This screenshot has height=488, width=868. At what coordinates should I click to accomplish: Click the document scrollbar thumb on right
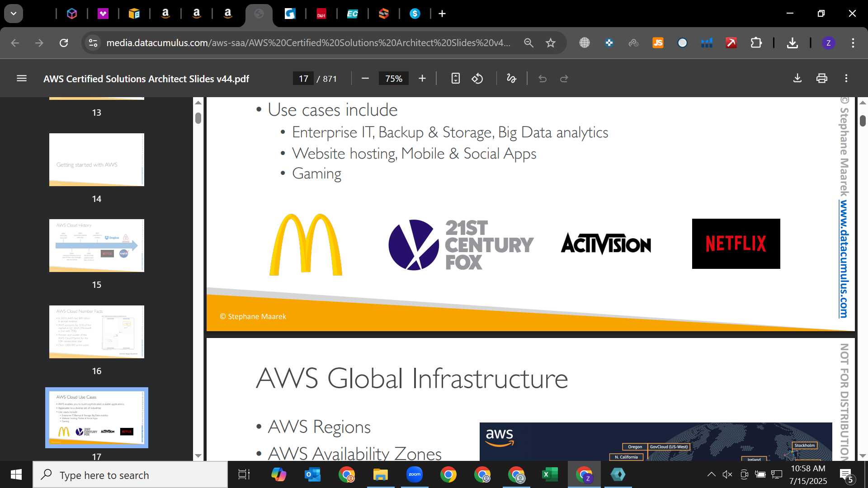click(863, 121)
